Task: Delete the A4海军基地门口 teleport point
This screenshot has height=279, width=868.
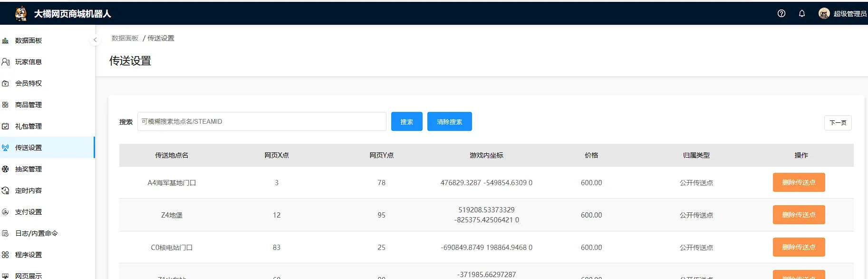Action: point(799,182)
